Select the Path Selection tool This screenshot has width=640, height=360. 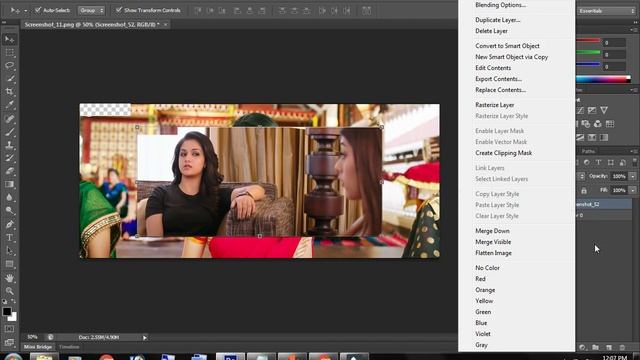point(9,251)
